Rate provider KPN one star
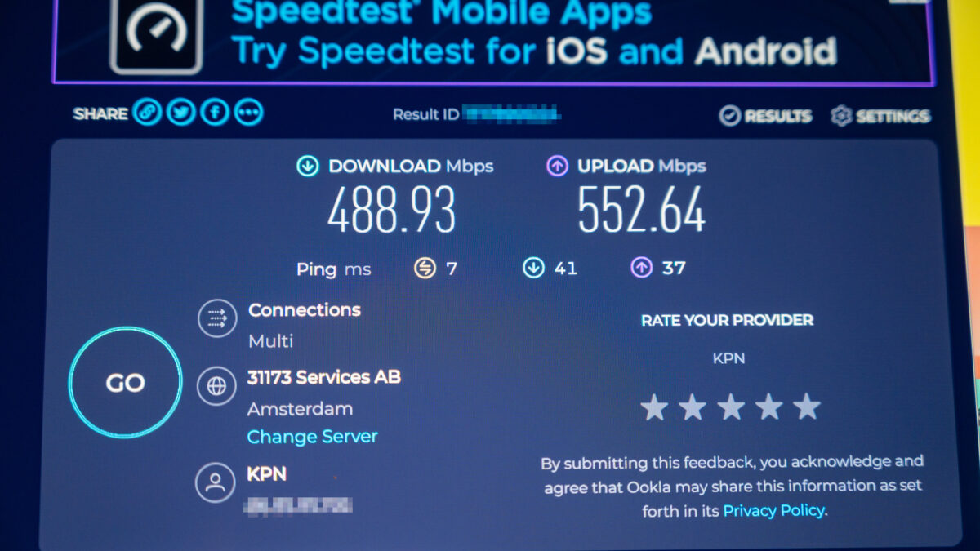This screenshot has width=980, height=551. (x=654, y=407)
